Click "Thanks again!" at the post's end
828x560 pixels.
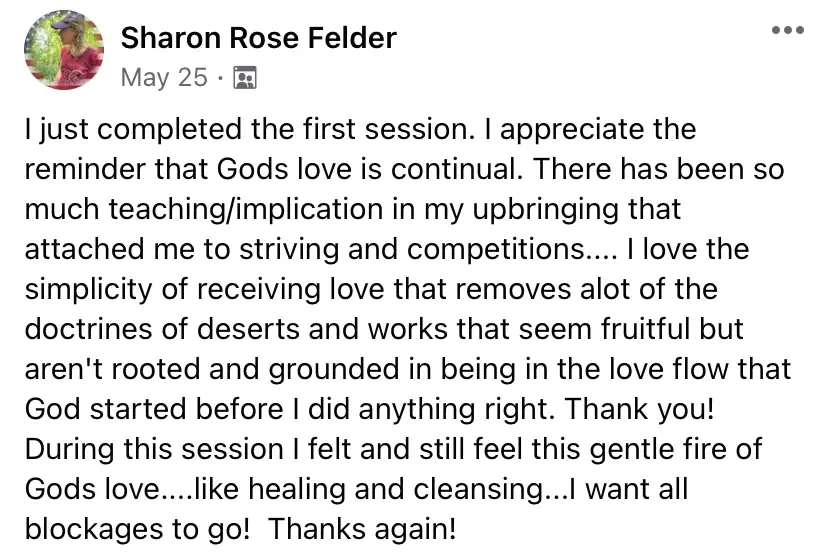click(x=363, y=529)
